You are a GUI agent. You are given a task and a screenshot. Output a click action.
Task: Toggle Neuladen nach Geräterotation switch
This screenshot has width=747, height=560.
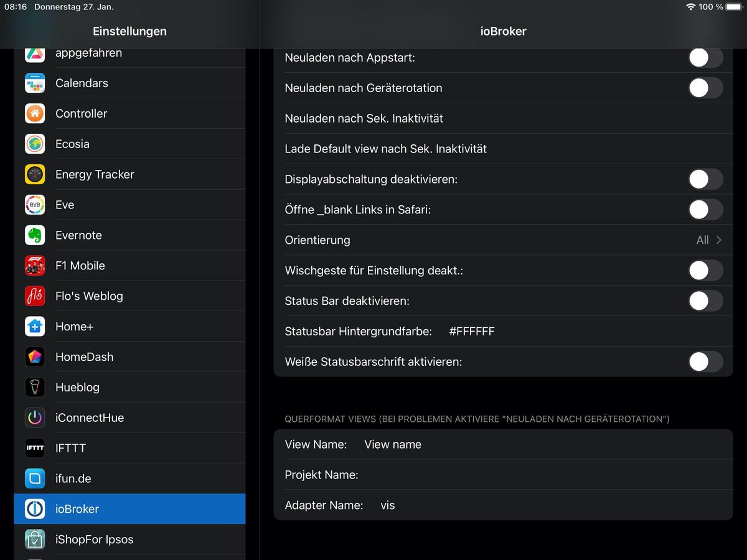pos(705,88)
